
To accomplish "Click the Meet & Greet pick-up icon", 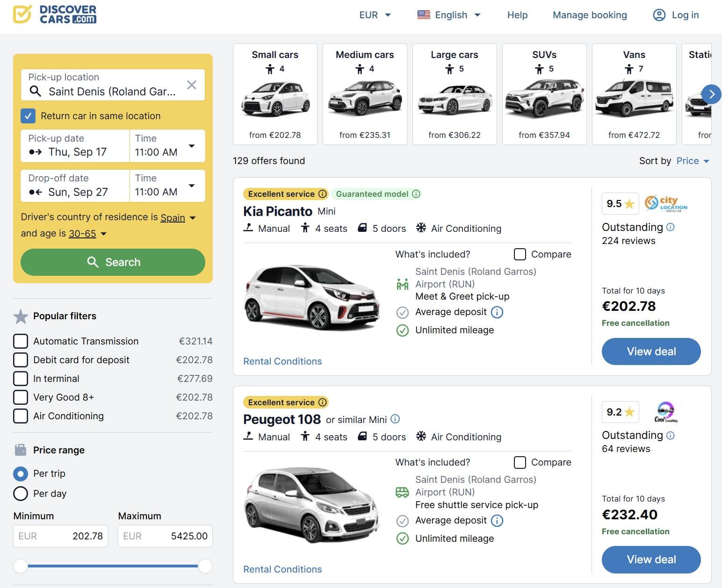I will [402, 284].
